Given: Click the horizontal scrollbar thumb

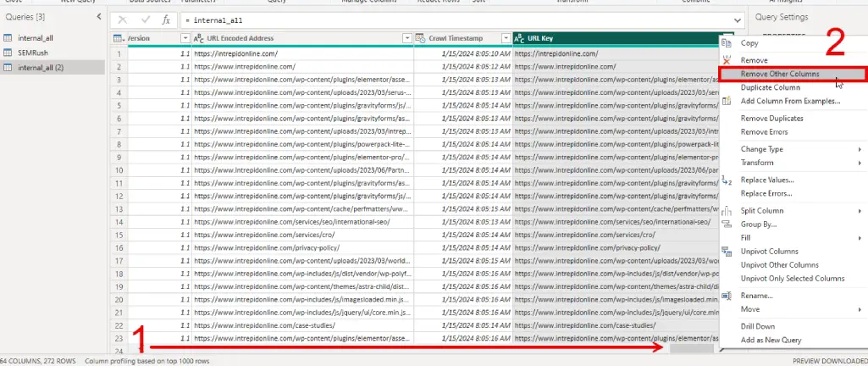Looking at the screenshot, I should tap(691, 349).
